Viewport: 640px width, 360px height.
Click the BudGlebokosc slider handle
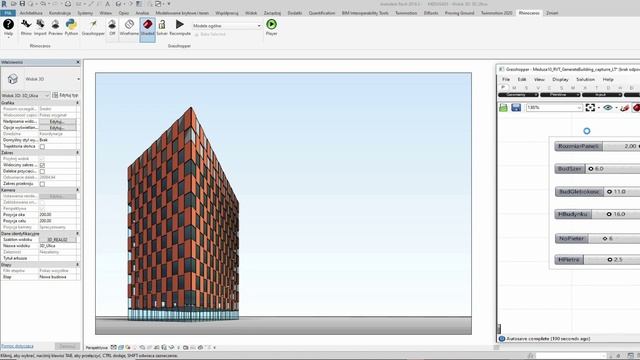609,191
